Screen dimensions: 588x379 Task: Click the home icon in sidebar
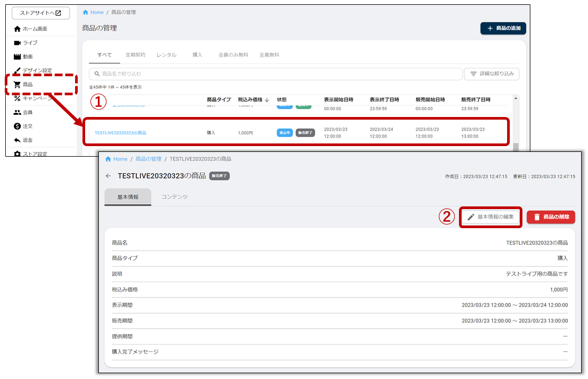(x=17, y=29)
